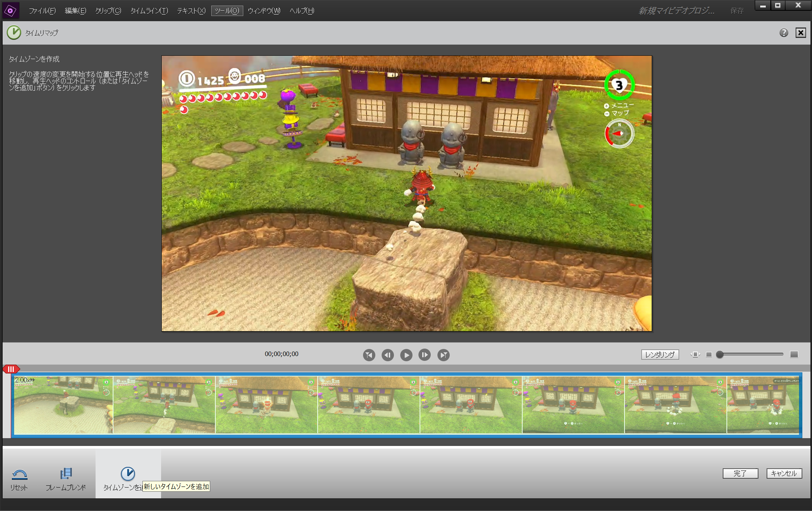This screenshot has height=511, width=812.
Task: Click the 保存 save button
Action: (737, 11)
